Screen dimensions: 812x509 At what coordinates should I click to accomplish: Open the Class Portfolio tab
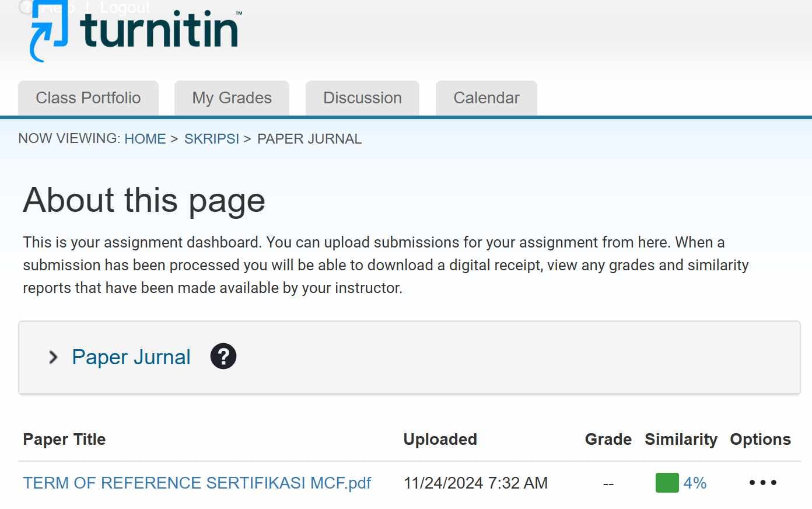coord(88,98)
